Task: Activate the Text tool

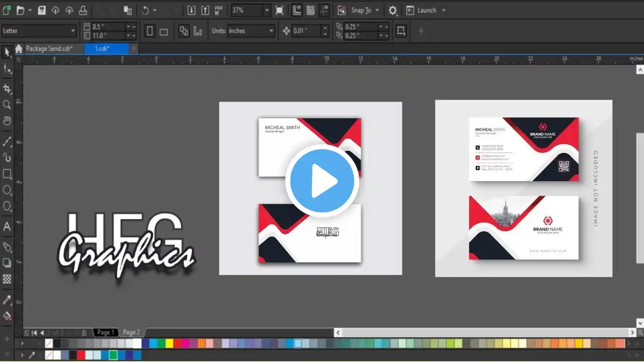Action: pyautogui.click(x=7, y=227)
